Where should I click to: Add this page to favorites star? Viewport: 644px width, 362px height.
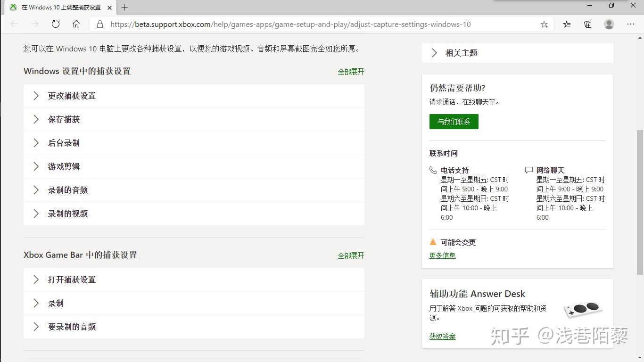pos(544,25)
